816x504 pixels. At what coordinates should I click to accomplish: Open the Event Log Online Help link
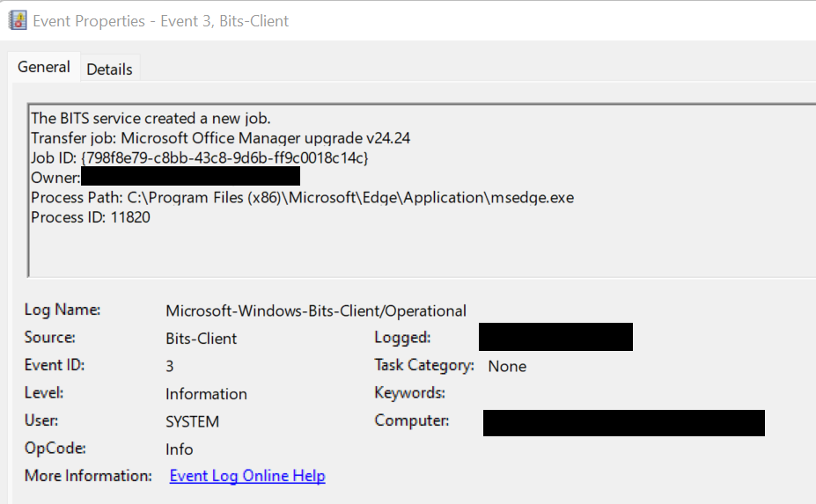tap(247, 476)
